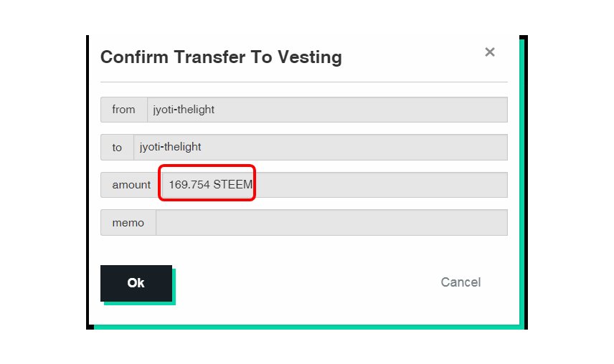Click the 169.754 STEEM value text
Image resolution: width=614 pixels, height=364 pixels.
[210, 185]
